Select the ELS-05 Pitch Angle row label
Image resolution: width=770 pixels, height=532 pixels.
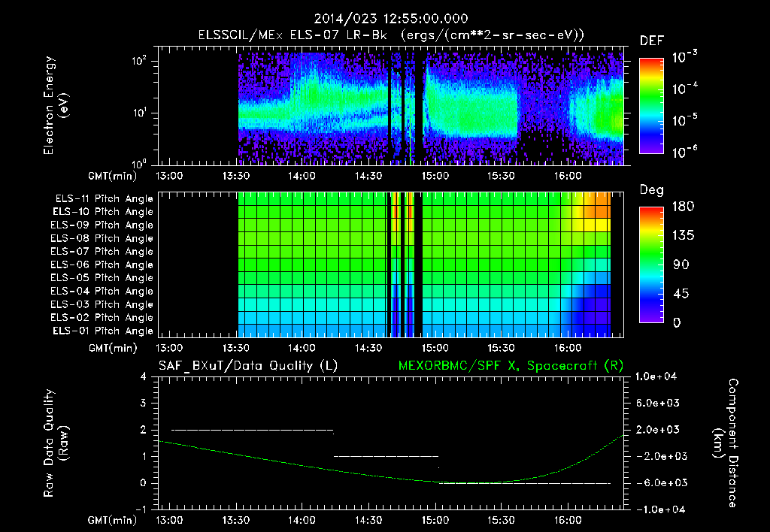click(102, 278)
